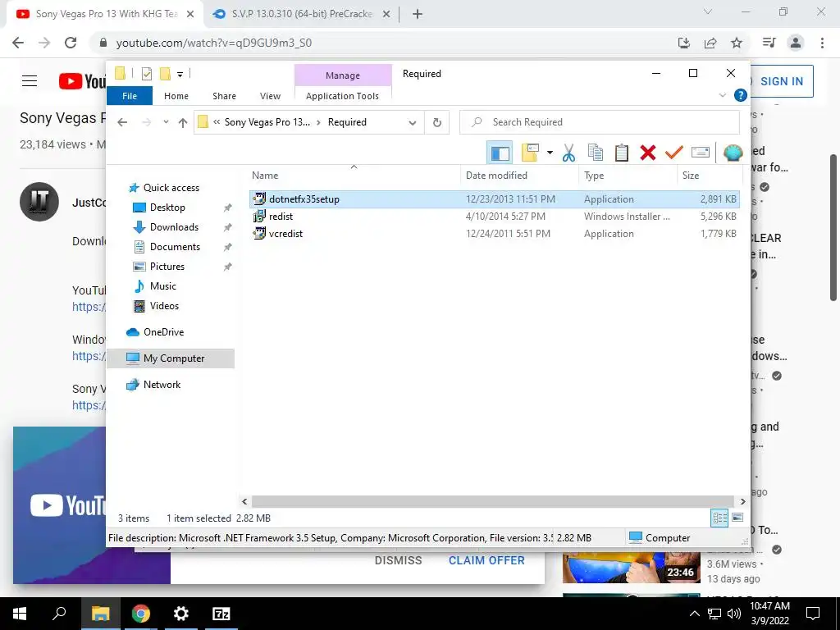Open Quick access in navigation pane
This screenshot has width=840, height=630.
tap(171, 188)
